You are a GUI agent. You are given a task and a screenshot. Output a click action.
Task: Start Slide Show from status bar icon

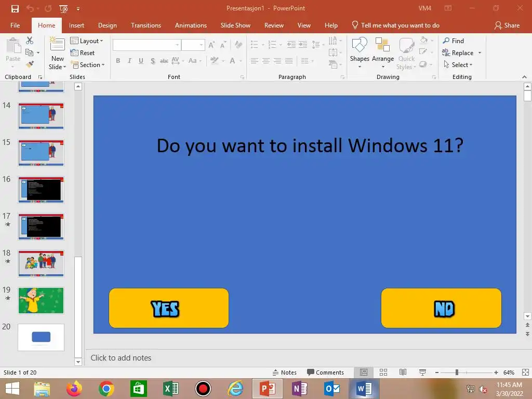422,373
